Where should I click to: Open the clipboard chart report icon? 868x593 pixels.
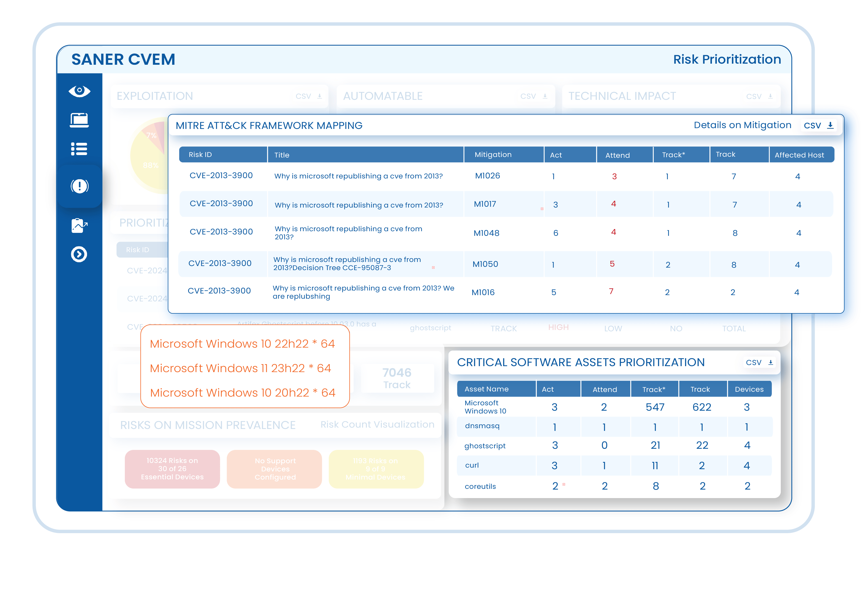pos(79,226)
